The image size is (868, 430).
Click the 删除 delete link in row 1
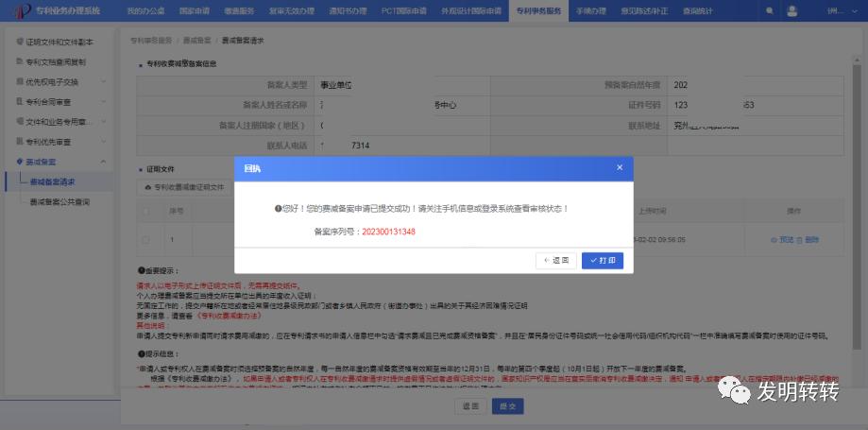(811, 240)
